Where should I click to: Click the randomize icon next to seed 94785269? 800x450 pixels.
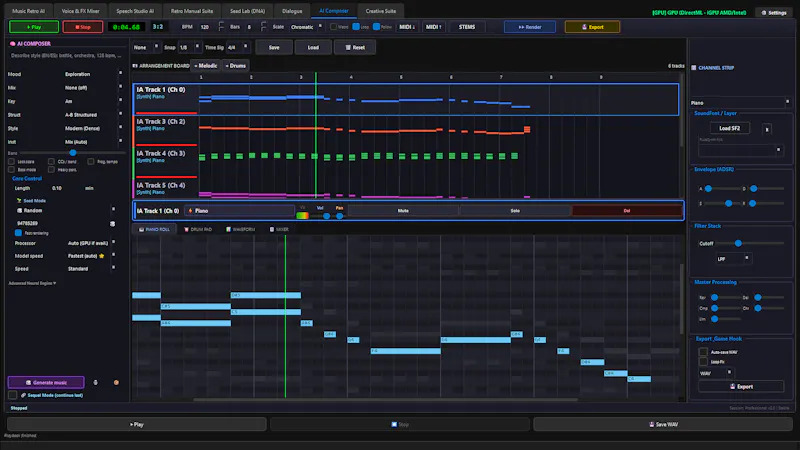click(112, 223)
